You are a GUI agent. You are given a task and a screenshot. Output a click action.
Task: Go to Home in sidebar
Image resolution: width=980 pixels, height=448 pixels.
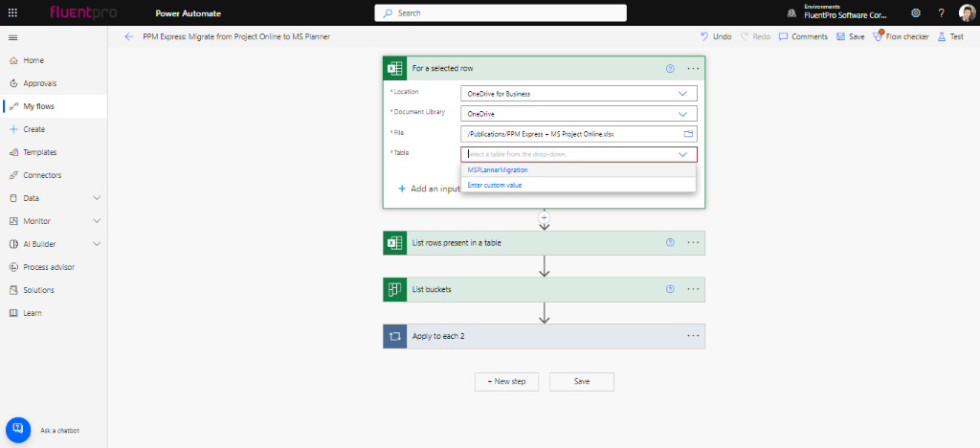(x=54, y=60)
